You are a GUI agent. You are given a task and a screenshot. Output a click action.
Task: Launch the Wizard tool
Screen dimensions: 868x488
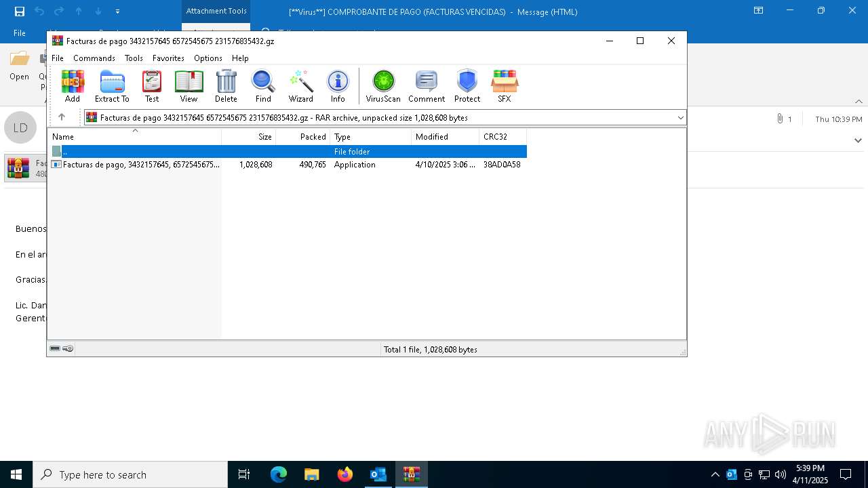pos(301,86)
